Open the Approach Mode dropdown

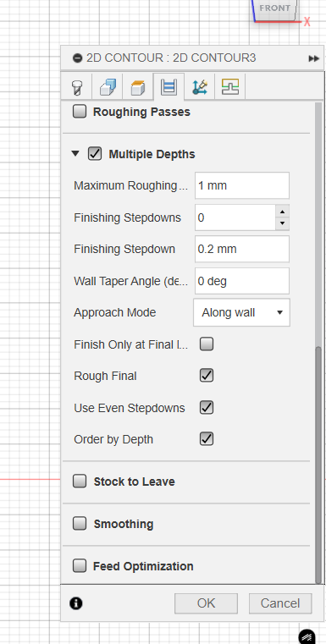pyautogui.click(x=241, y=313)
